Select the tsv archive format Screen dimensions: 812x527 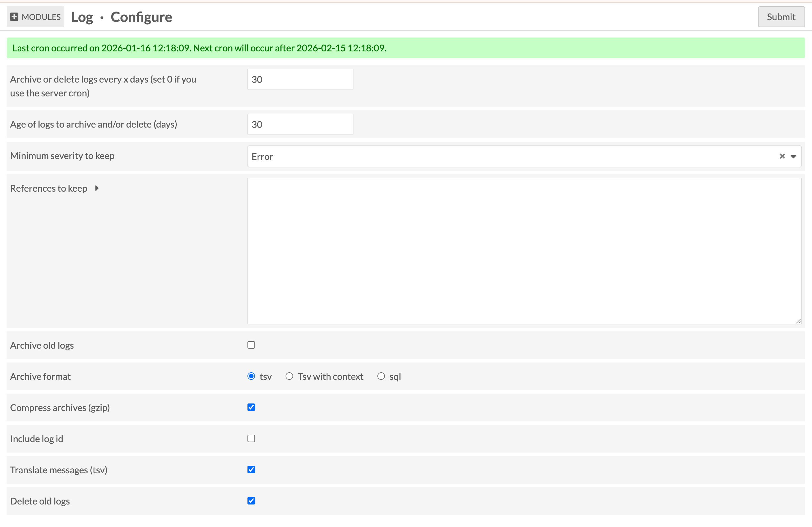pos(251,376)
